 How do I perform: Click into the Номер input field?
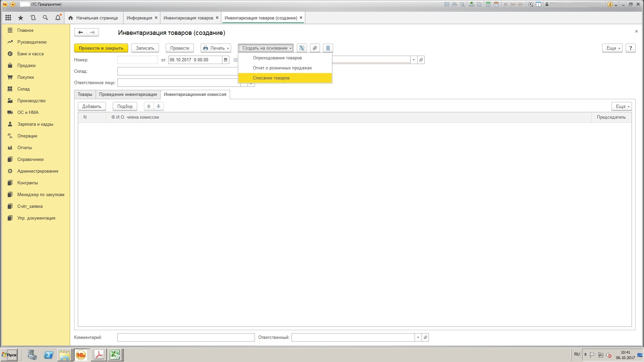138,60
